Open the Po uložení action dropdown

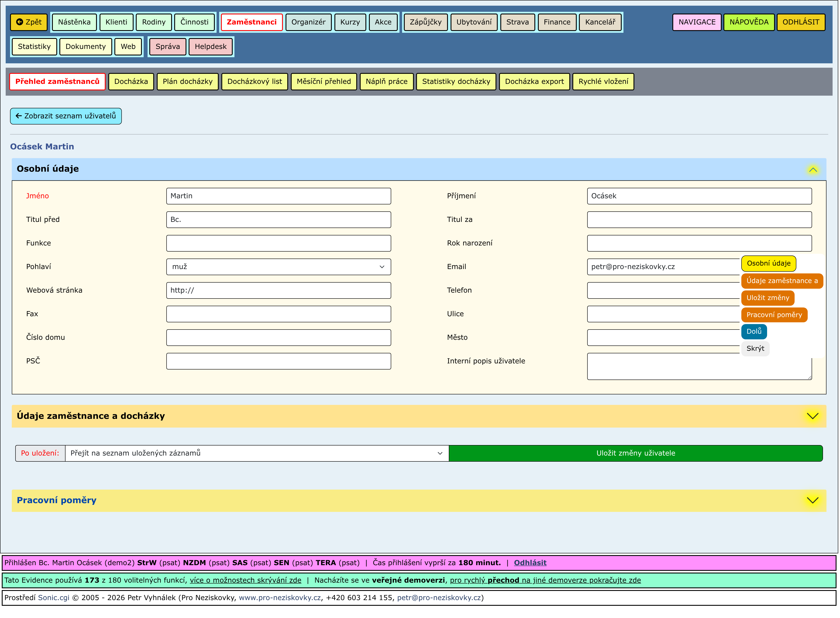256,453
